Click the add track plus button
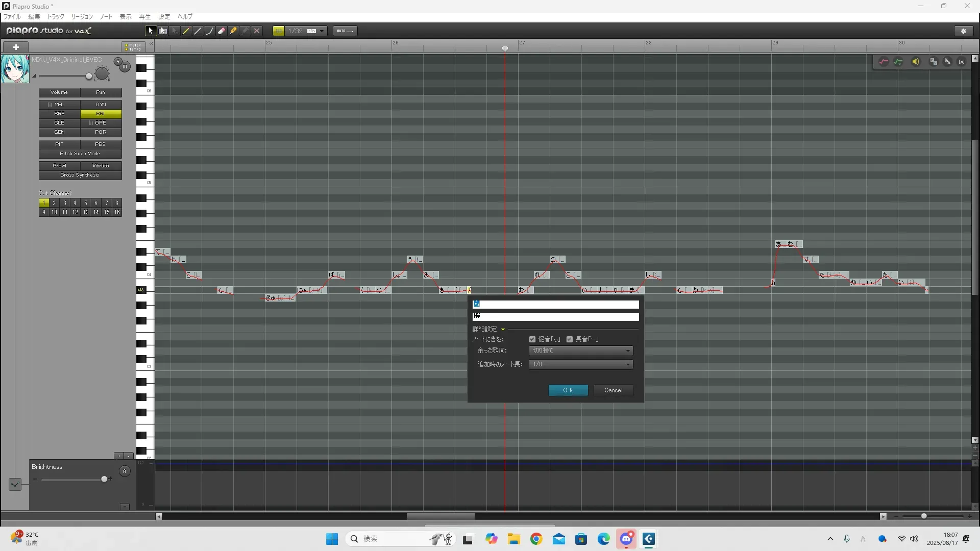 16,47
